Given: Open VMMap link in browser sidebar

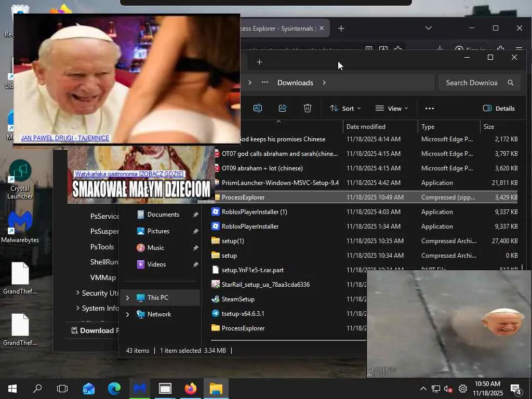Looking at the screenshot, I should 103,277.
